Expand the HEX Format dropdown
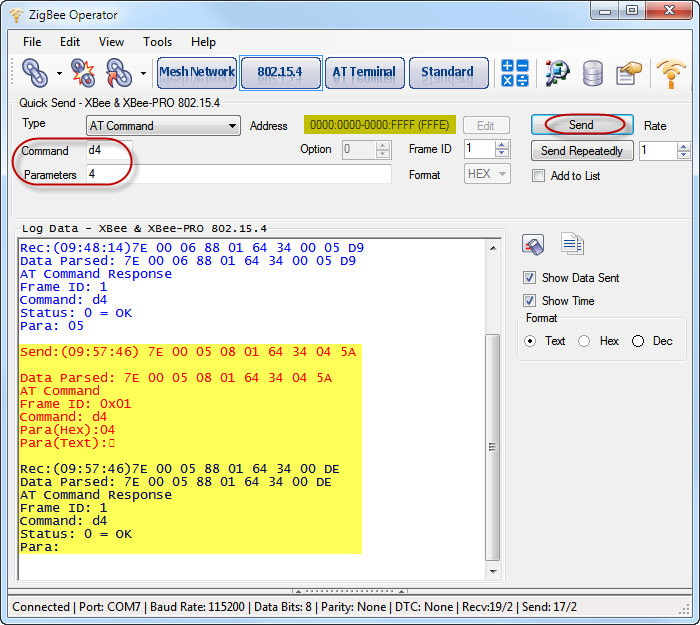The width and height of the screenshot is (700, 625). coord(487,174)
